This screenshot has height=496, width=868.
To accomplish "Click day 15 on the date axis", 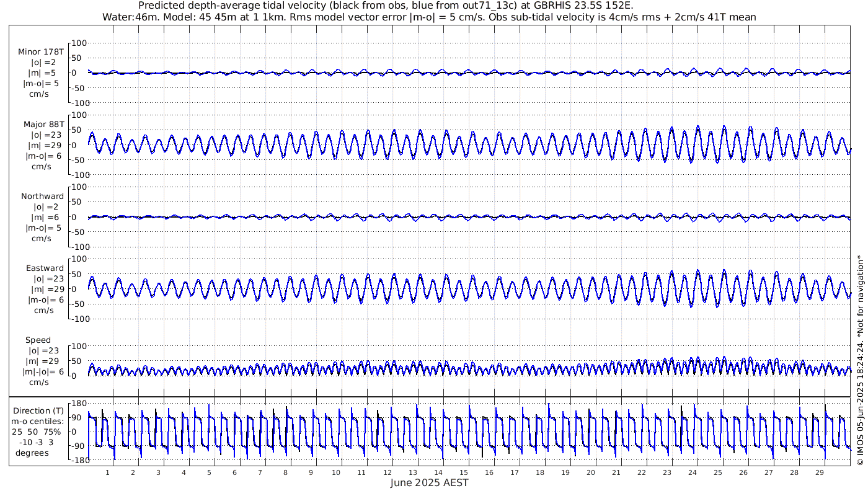I will click(x=463, y=472).
